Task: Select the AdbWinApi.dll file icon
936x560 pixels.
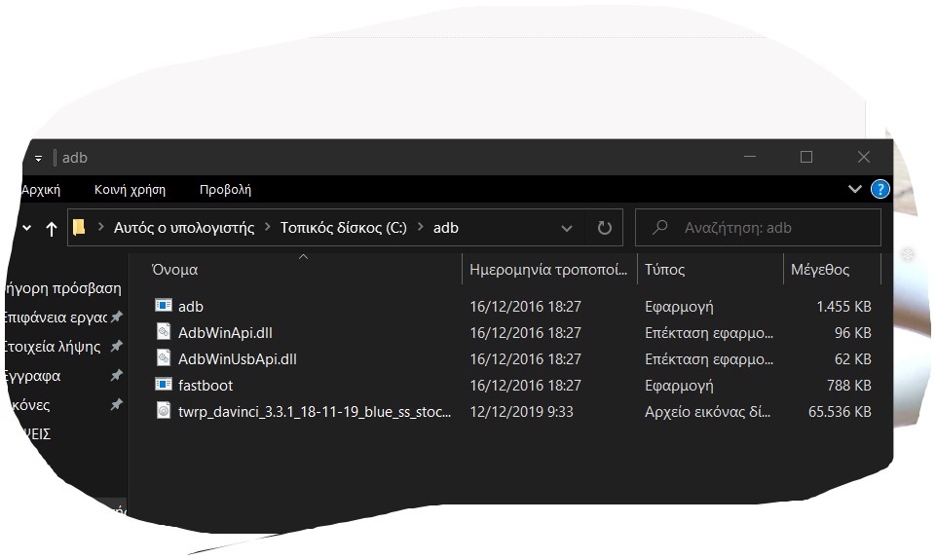Action: click(163, 332)
